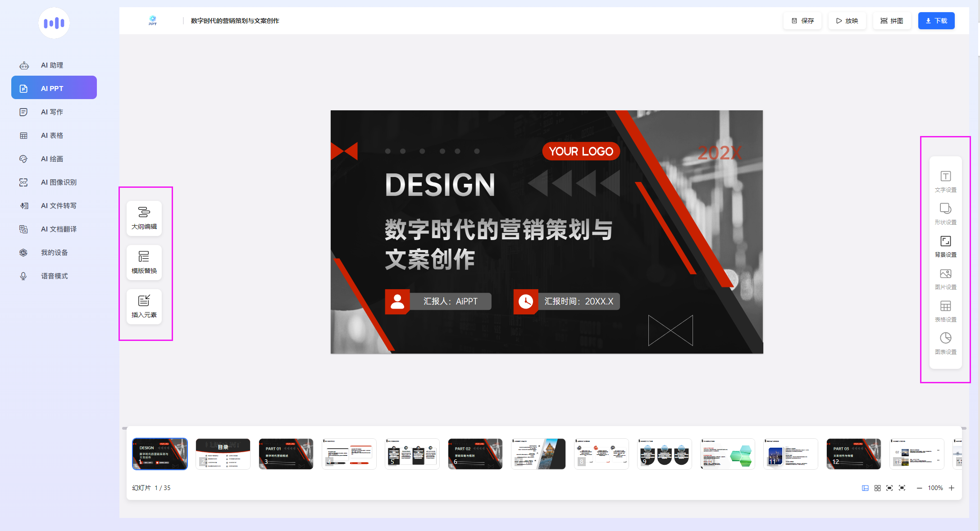The height and width of the screenshot is (531, 980).
Task: Open 图片设置 image settings
Action: tap(945, 278)
